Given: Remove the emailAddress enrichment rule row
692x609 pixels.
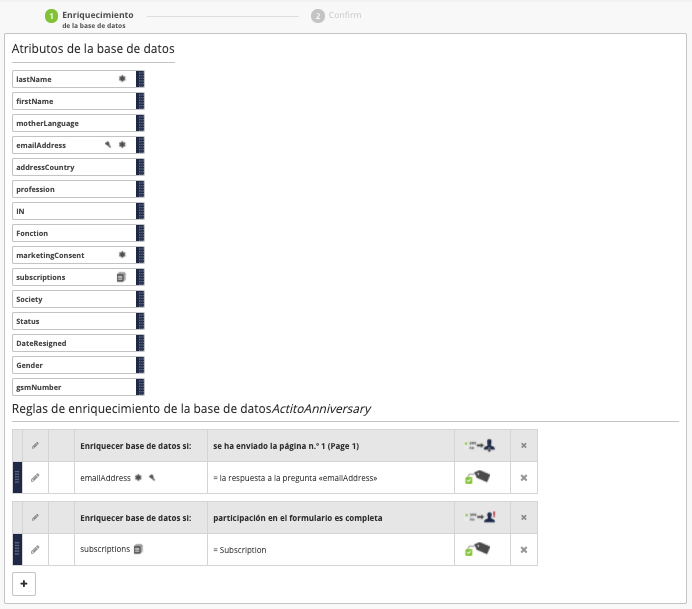Looking at the screenshot, I should click(x=523, y=478).
